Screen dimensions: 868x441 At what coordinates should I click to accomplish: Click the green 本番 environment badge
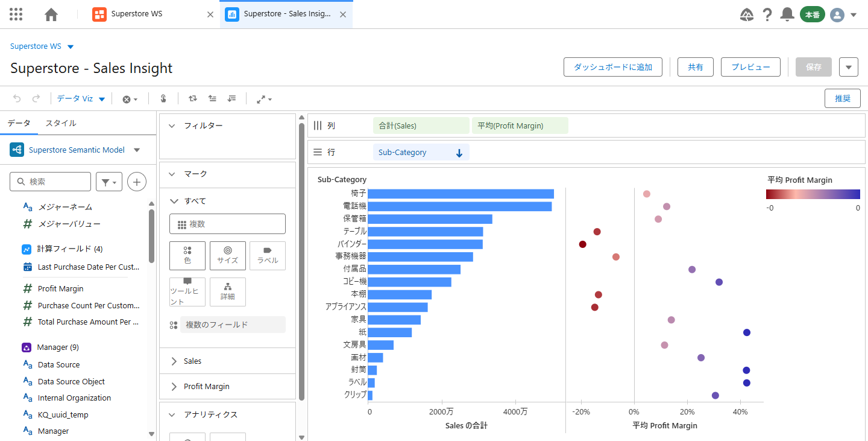click(x=812, y=14)
